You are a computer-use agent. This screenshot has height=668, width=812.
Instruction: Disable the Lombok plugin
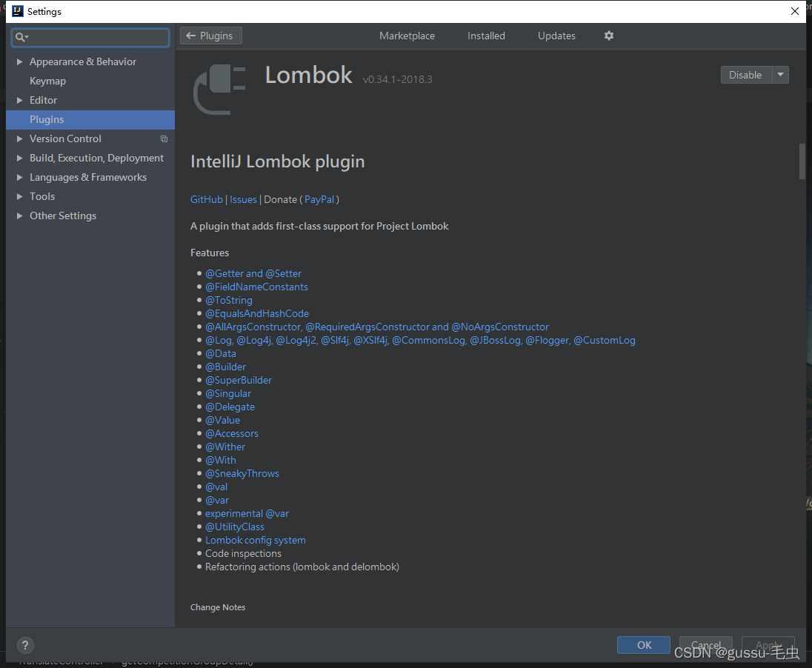746,75
